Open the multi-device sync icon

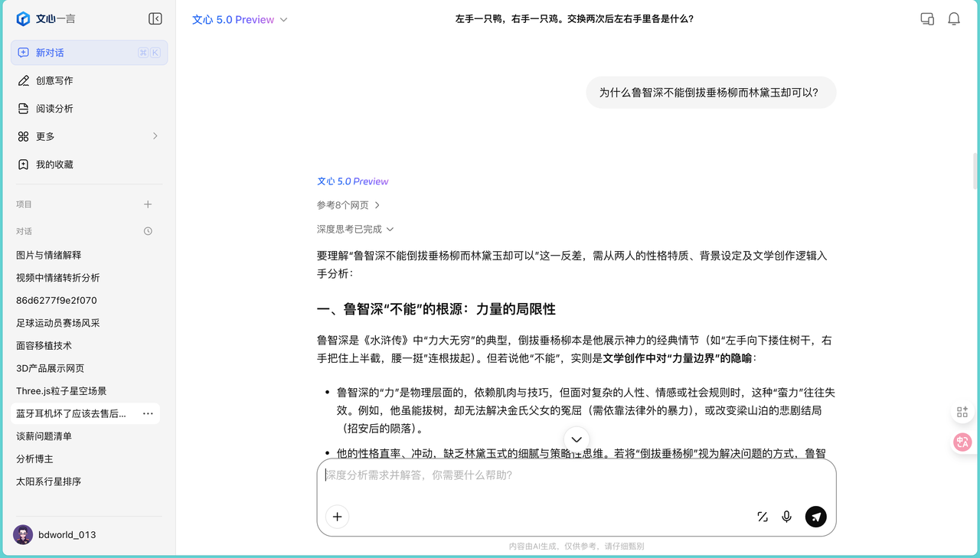pos(926,18)
